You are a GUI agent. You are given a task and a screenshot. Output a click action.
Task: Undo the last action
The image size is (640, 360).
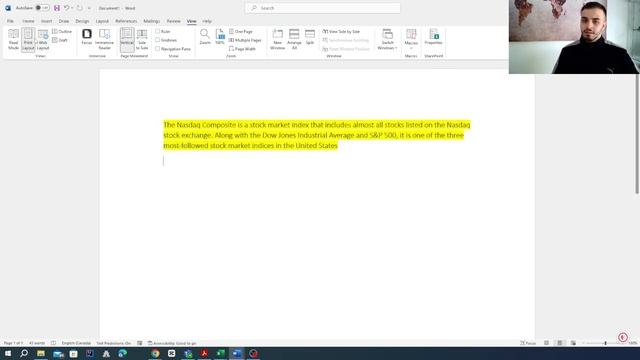pyautogui.click(x=66, y=8)
